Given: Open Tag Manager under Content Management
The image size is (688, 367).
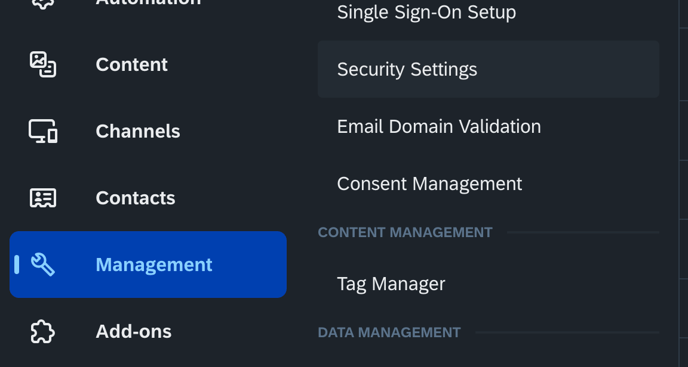Looking at the screenshot, I should click(x=391, y=284).
